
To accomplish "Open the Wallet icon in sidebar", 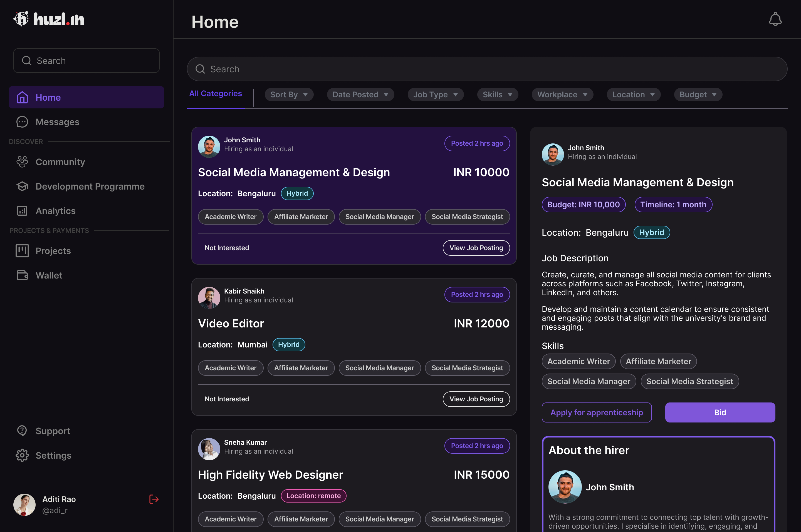I will 22,275.
